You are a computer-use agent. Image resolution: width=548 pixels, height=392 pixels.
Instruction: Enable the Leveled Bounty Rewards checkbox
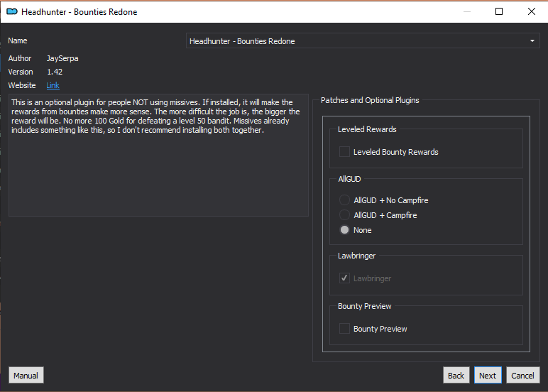pyautogui.click(x=344, y=152)
